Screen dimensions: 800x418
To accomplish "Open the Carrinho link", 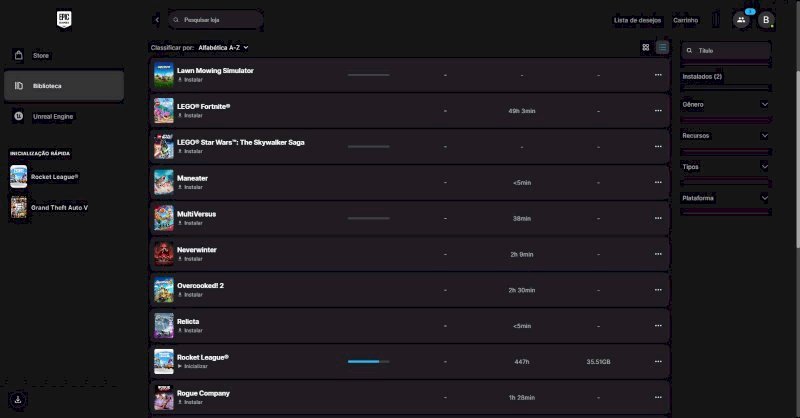I will click(x=686, y=19).
